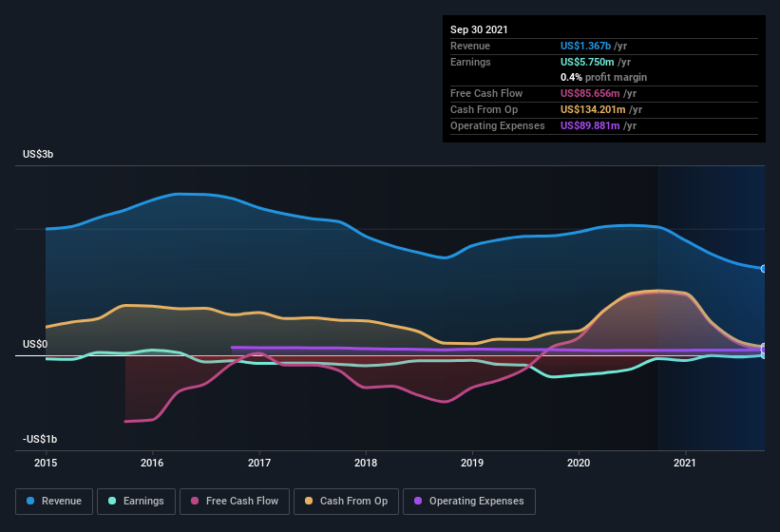The width and height of the screenshot is (780, 532).
Task: Click the Operating Expenses tooltip label
Action: (498, 125)
